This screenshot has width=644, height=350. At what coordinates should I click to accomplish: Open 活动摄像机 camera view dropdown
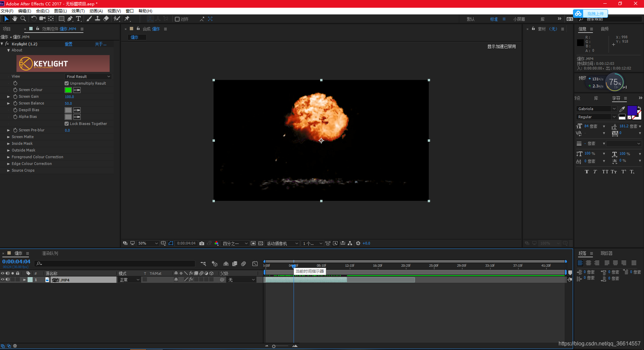pyautogui.click(x=282, y=244)
